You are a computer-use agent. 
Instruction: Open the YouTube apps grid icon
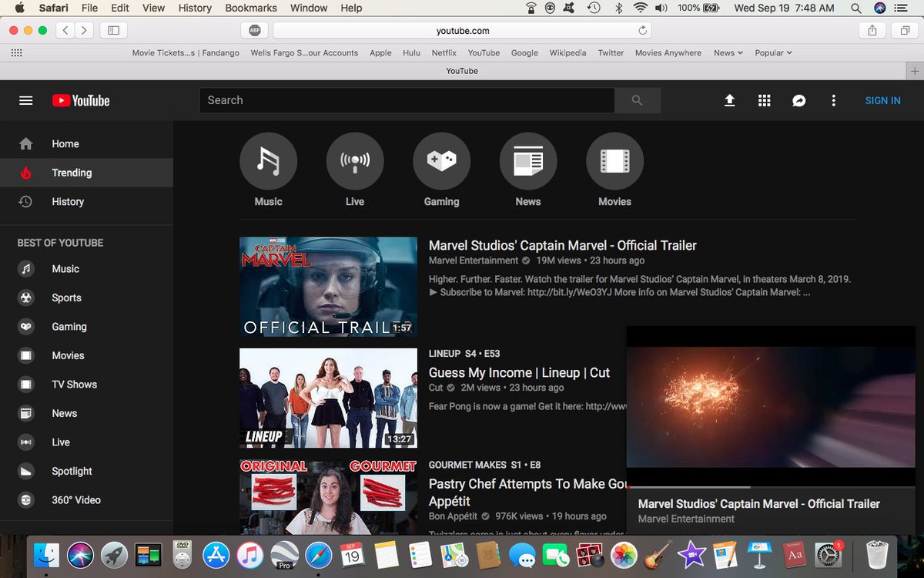pyautogui.click(x=764, y=100)
